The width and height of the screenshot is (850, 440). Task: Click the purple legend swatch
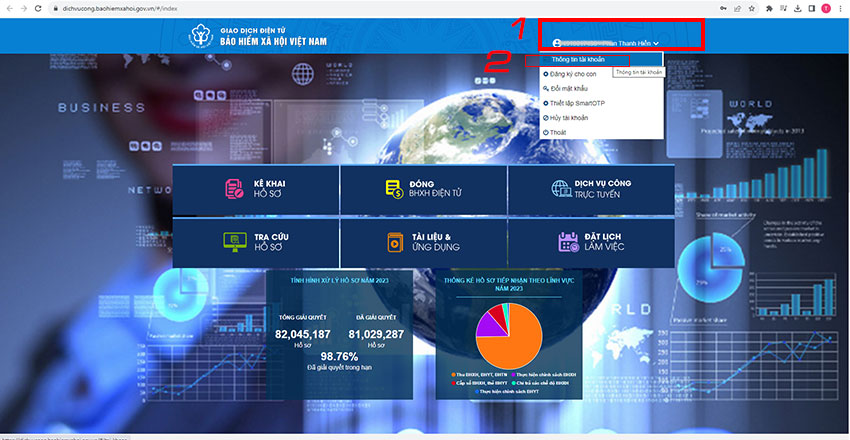coord(513,374)
